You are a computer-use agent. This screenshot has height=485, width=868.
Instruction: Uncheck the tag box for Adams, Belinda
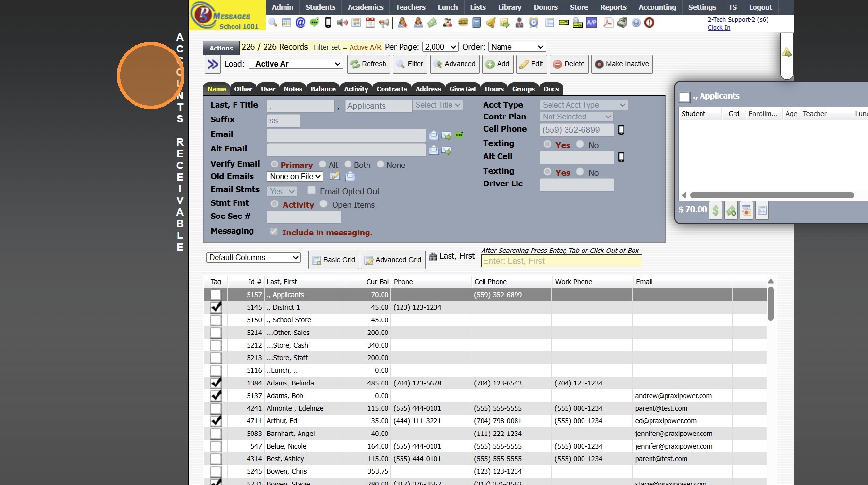point(216,384)
